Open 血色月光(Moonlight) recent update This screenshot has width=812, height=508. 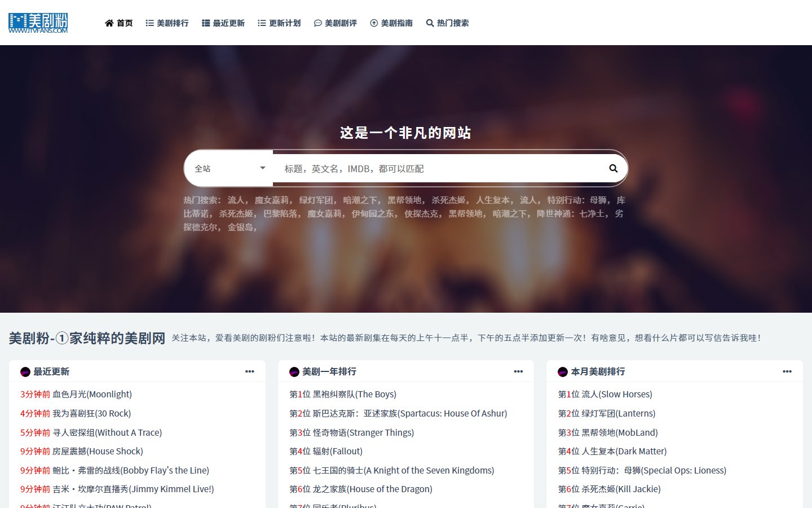click(x=92, y=395)
